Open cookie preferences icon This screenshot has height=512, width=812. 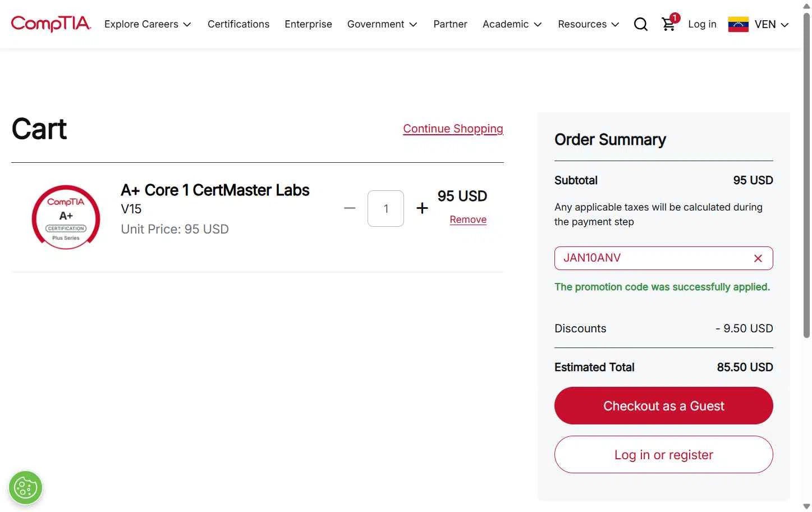tap(26, 487)
